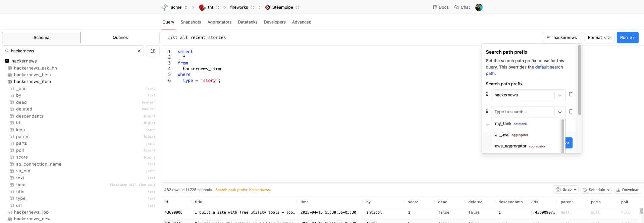Grab the drag handle beside hackernews entry
This screenshot has width=644, height=223.
pos(487,95)
